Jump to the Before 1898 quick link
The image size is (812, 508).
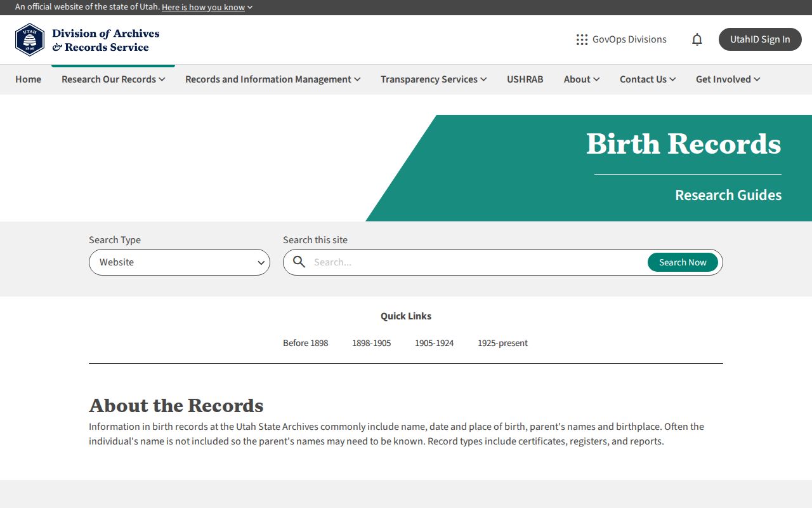pos(306,343)
